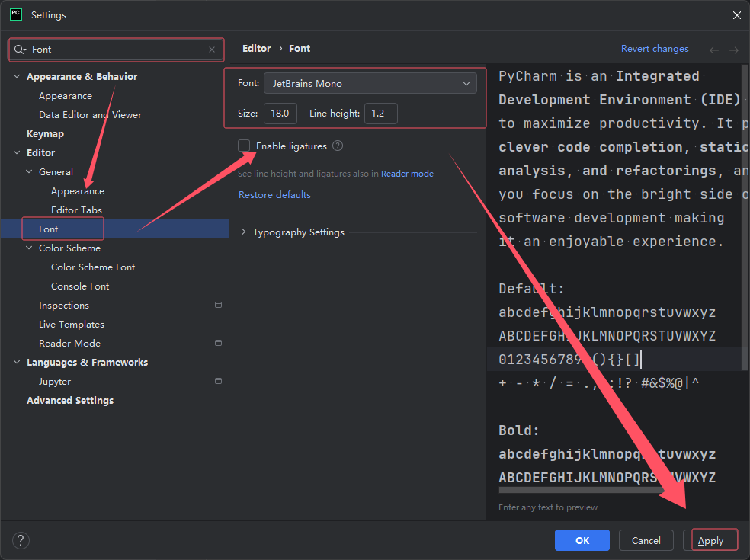Viewport: 750px width, 560px height.
Task: Open Live Templates settings page
Action: (x=72, y=325)
